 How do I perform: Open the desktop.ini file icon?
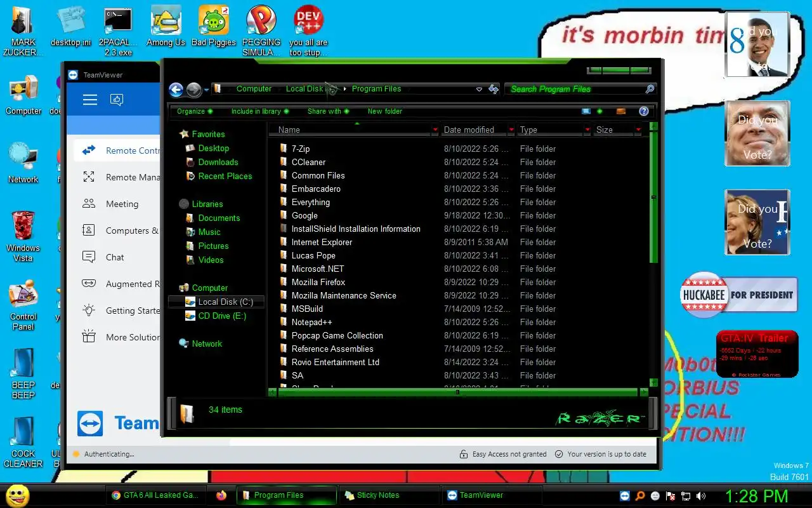pos(71,26)
